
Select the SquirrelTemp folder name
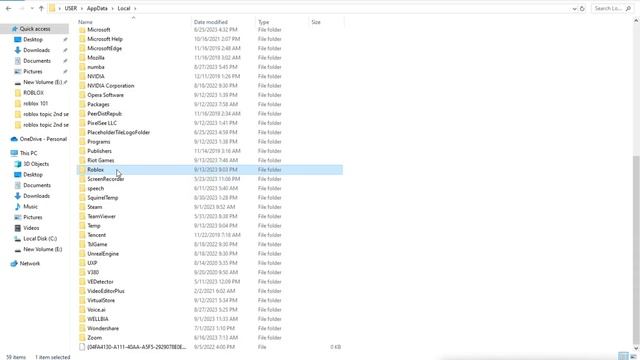coord(102,198)
